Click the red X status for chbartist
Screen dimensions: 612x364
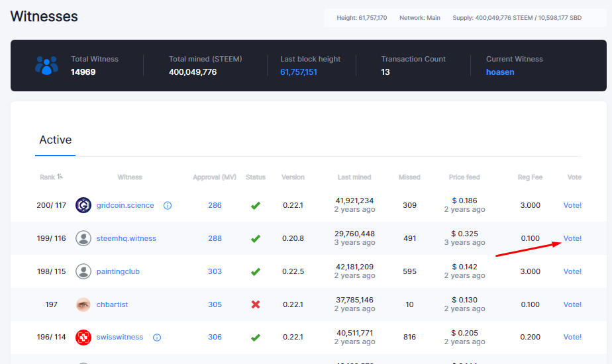tap(256, 304)
